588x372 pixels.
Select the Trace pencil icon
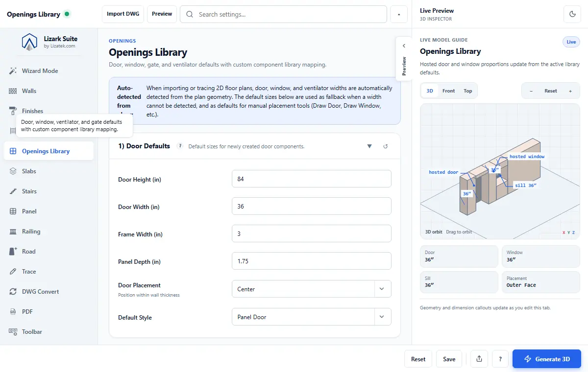pos(13,272)
